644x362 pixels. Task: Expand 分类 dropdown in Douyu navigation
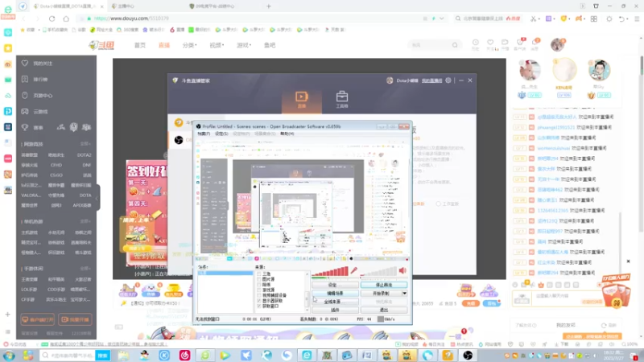pos(189,45)
